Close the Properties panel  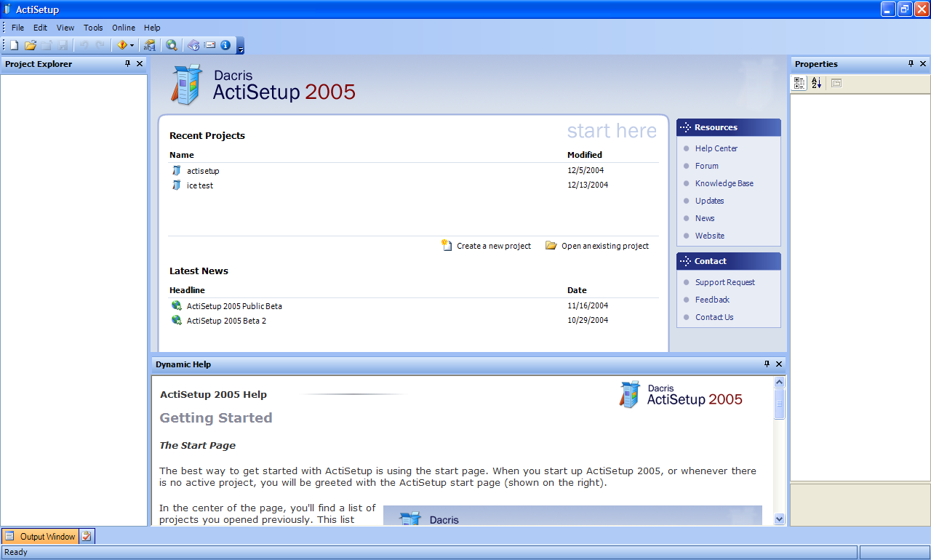point(923,64)
